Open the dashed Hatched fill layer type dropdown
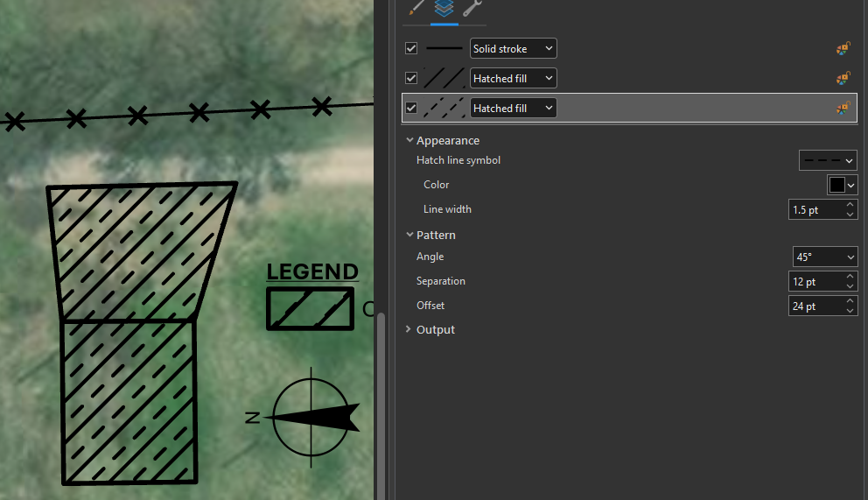The width and height of the screenshot is (868, 500). pos(513,108)
